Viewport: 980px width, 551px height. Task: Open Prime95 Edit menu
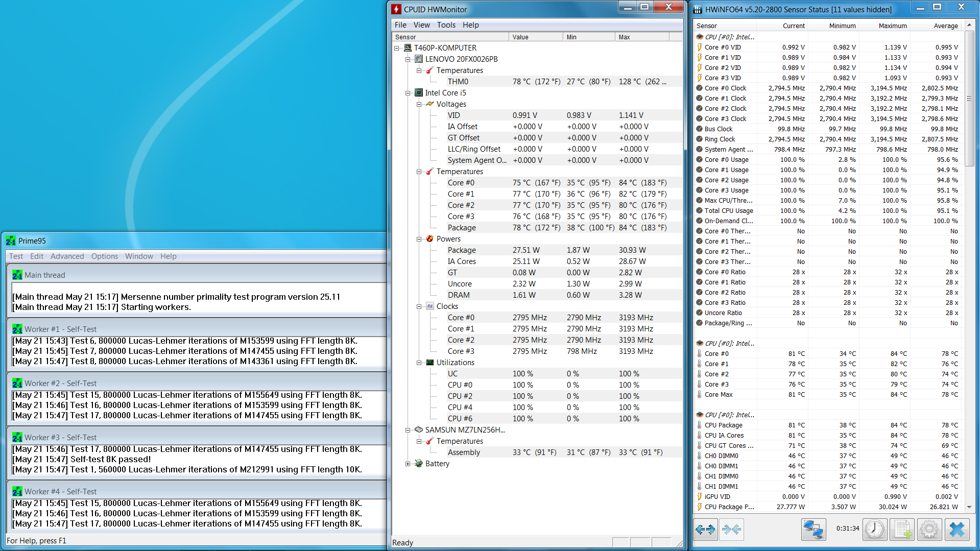point(37,256)
